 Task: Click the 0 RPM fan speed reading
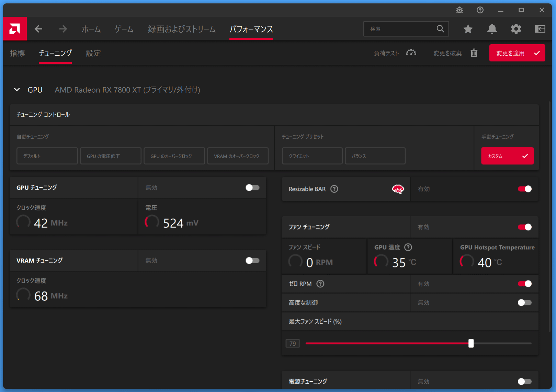click(319, 262)
